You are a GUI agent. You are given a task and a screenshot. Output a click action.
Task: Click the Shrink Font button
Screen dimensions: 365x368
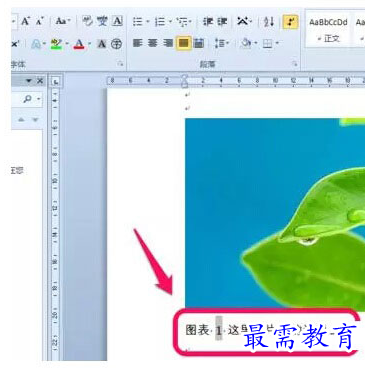click(40, 22)
